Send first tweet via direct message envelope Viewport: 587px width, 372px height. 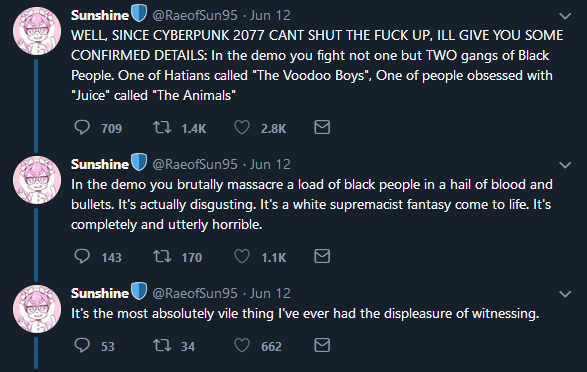(322, 127)
